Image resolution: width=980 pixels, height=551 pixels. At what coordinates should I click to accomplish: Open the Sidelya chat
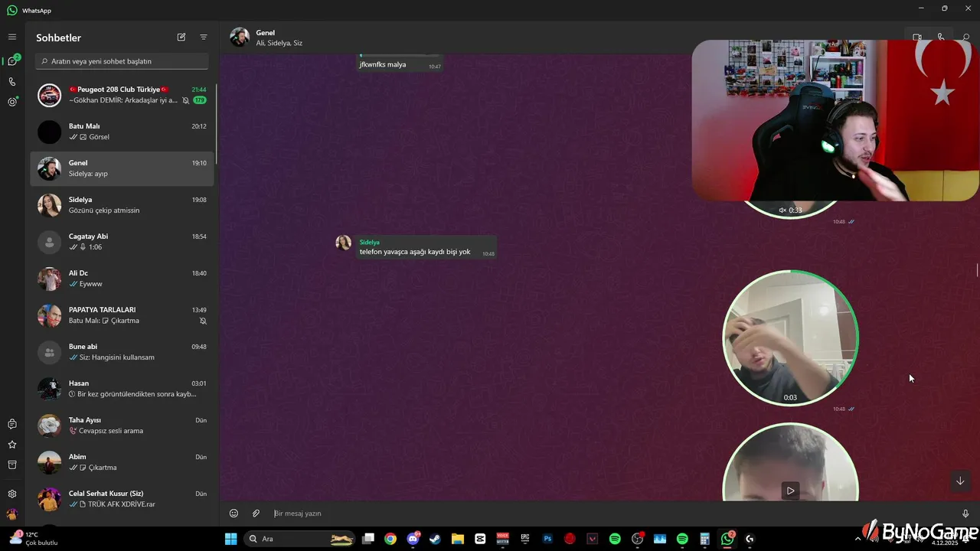point(122,205)
